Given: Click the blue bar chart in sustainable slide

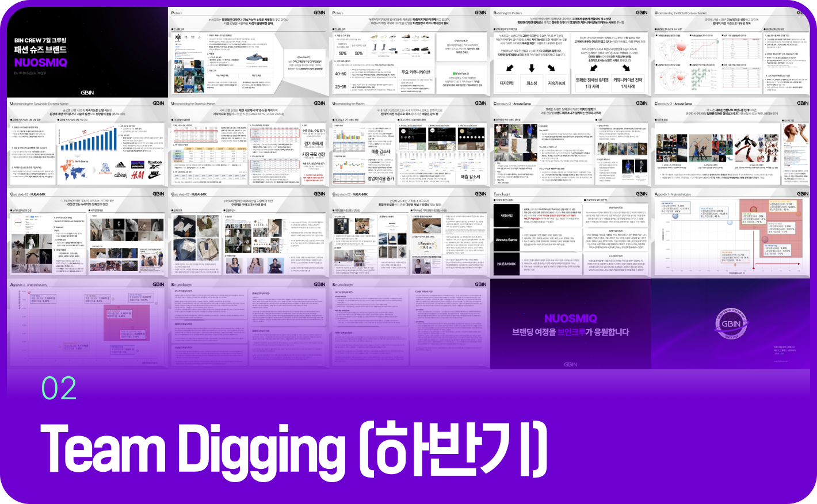Looking at the screenshot, I should click(89, 138).
